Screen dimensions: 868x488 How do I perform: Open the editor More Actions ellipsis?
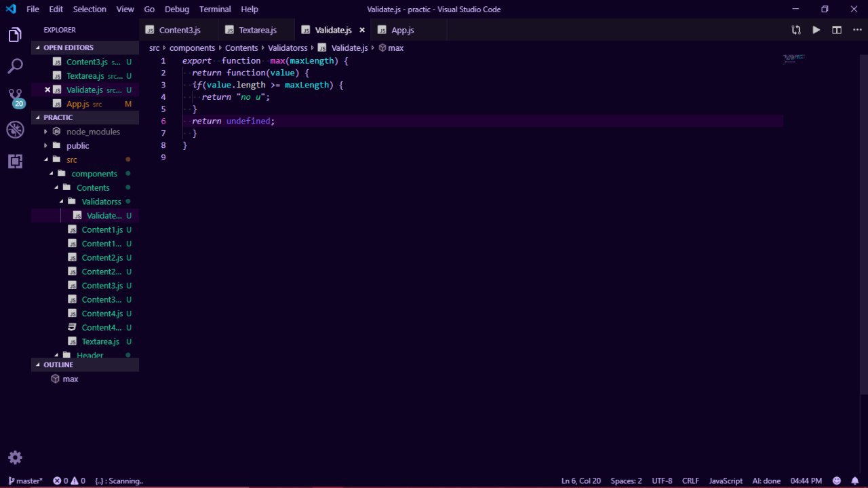pyautogui.click(x=856, y=30)
